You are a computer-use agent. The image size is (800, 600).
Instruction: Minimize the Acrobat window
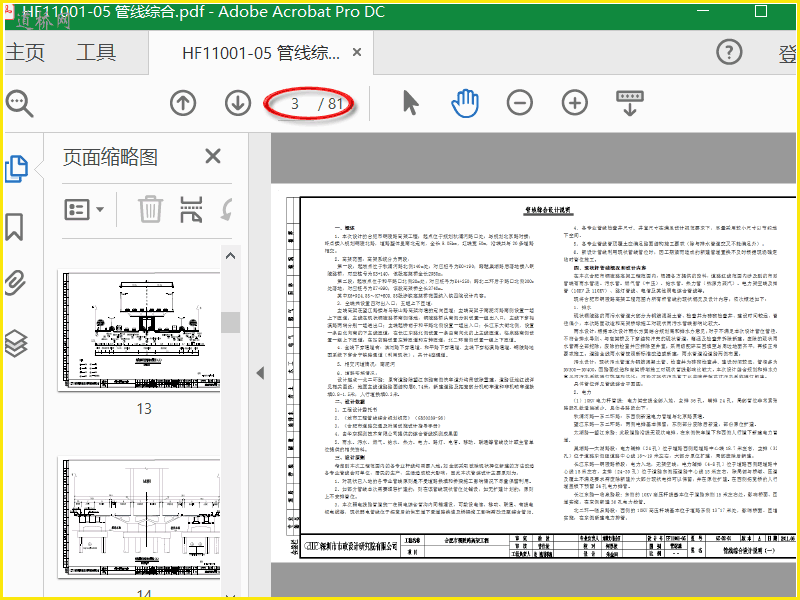(x=703, y=11)
